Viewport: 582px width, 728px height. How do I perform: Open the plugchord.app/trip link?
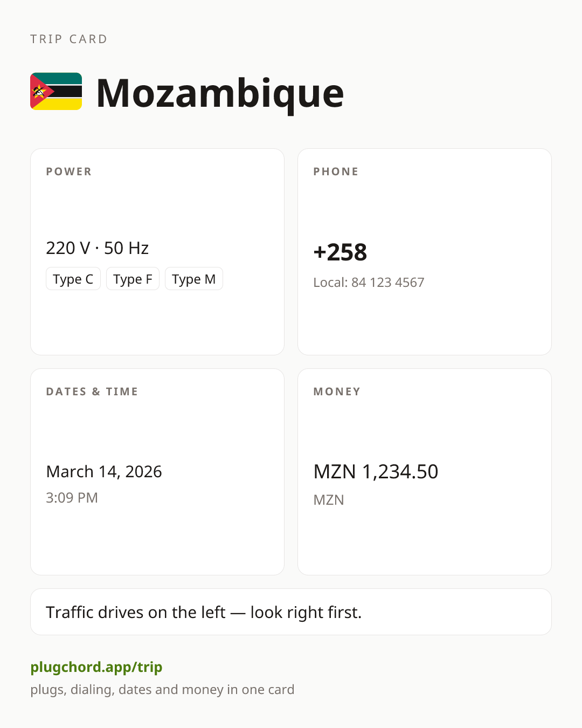click(x=96, y=667)
